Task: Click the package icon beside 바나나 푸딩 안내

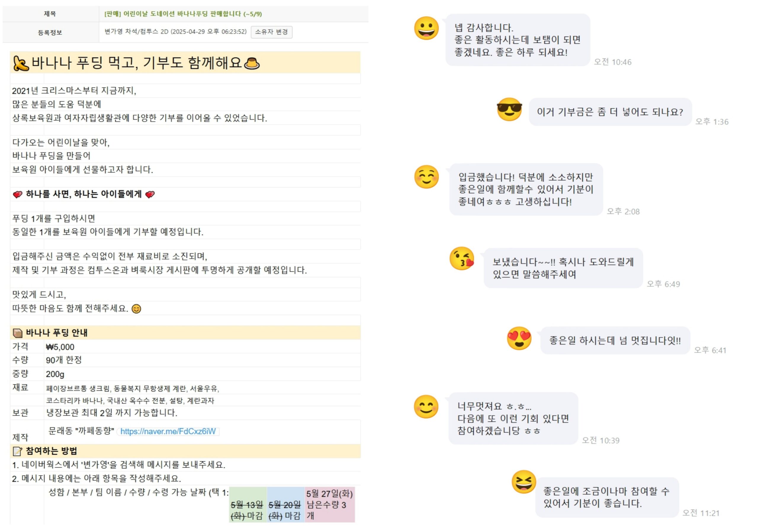Action: point(17,333)
